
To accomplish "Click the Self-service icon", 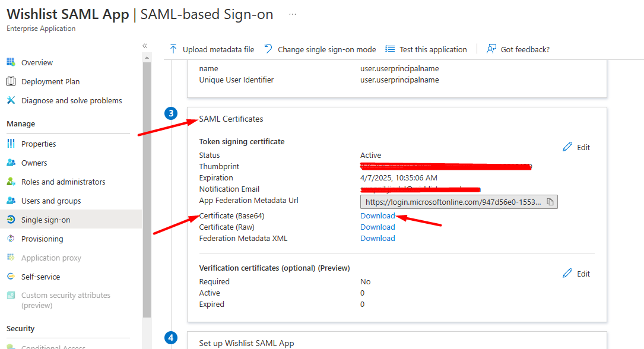I will pyautogui.click(x=11, y=277).
